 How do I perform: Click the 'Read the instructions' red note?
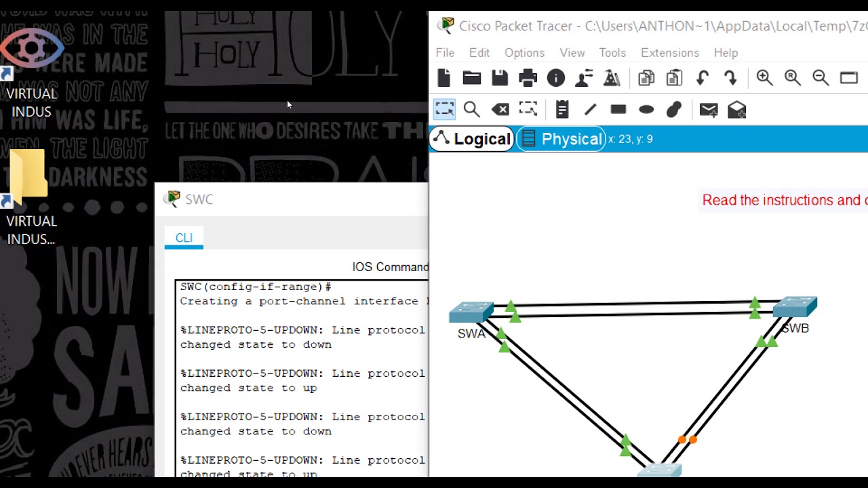tap(785, 200)
